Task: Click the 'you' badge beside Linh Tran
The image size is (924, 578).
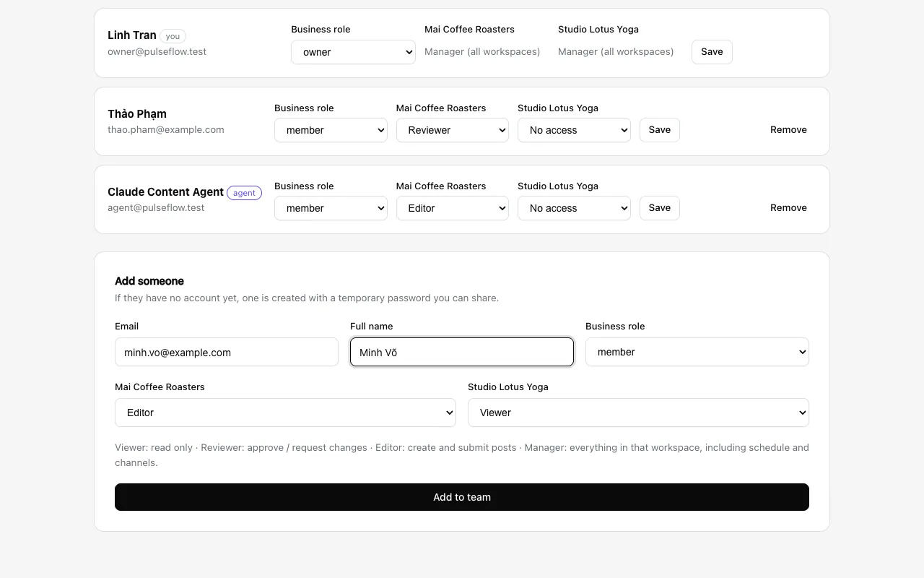Action: pyautogui.click(x=173, y=36)
